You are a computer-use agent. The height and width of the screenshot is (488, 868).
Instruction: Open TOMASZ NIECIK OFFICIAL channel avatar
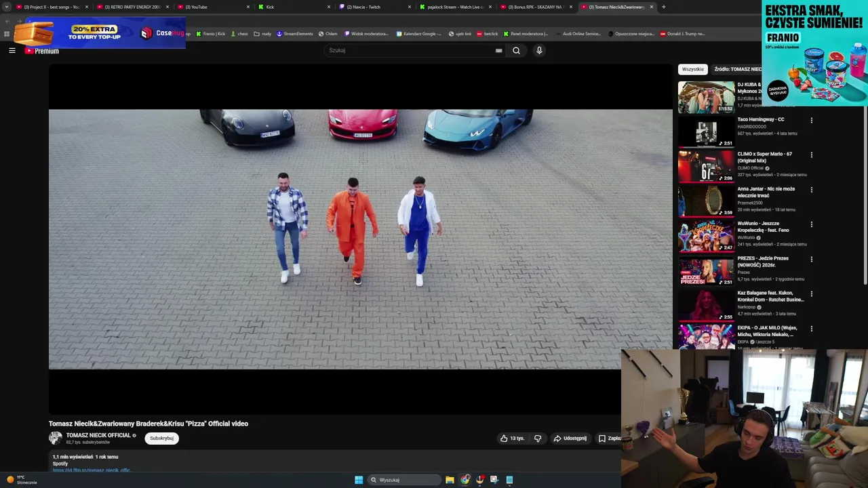point(56,438)
